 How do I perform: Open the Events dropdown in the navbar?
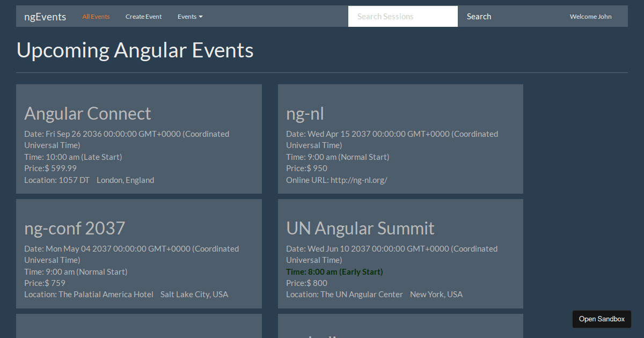click(x=187, y=17)
